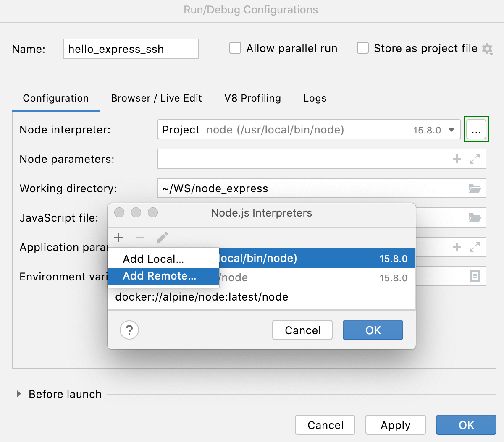Screen dimensions: 504x442
Task: Open the Environment variables editor
Action: point(475,276)
